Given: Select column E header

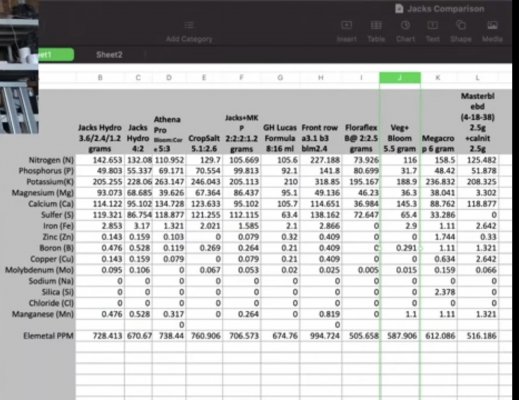Looking at the screenshot, I should (204, 78).
